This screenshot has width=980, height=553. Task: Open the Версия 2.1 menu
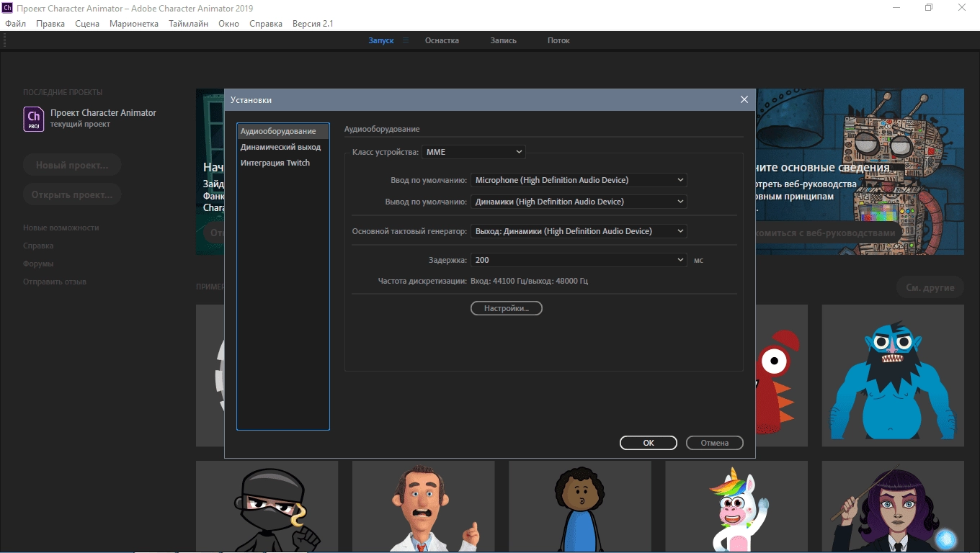click(x=313, y=24)
